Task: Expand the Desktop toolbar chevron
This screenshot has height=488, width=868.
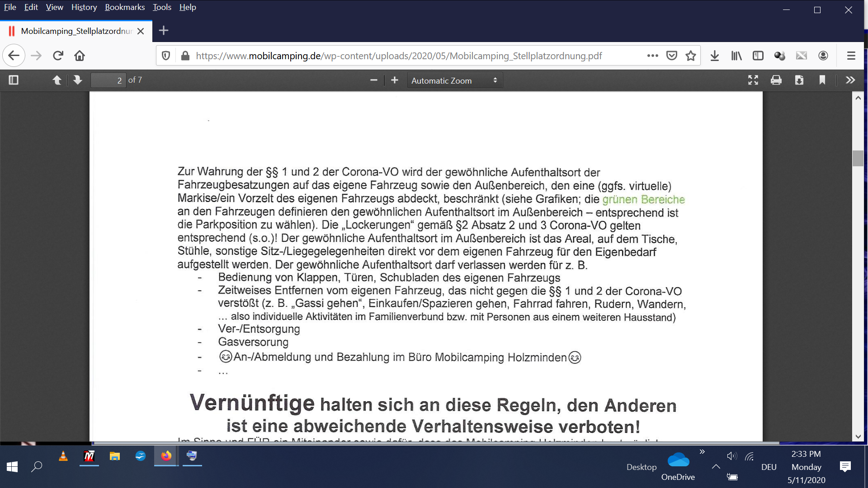Action: click(x=702, y=451)
